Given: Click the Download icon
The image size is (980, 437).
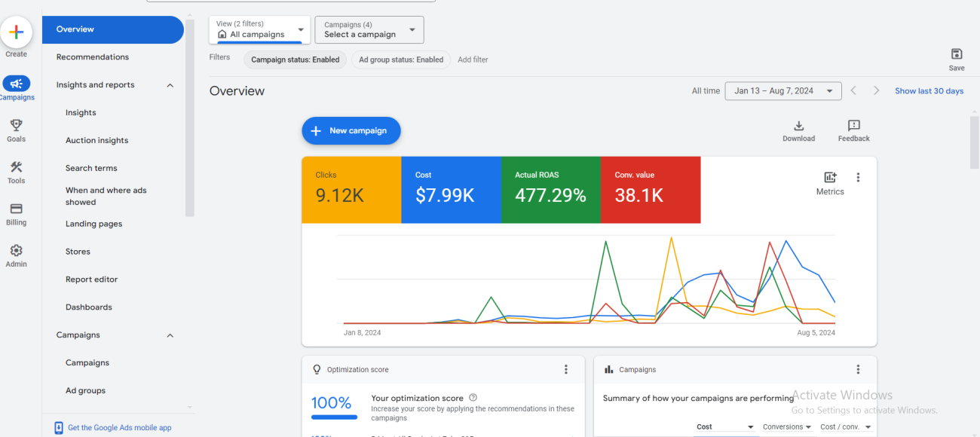Looking at the screenshot, I should [798, 126].
